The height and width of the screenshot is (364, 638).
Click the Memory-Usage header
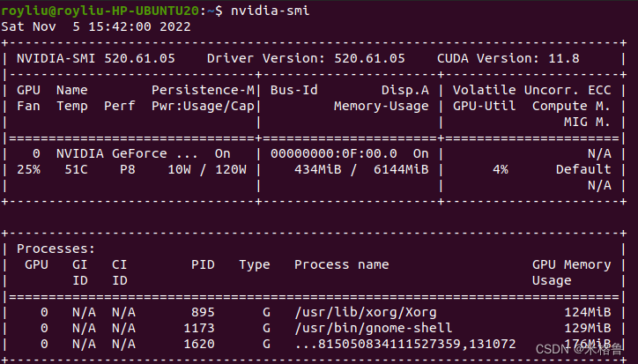(382, 107)
